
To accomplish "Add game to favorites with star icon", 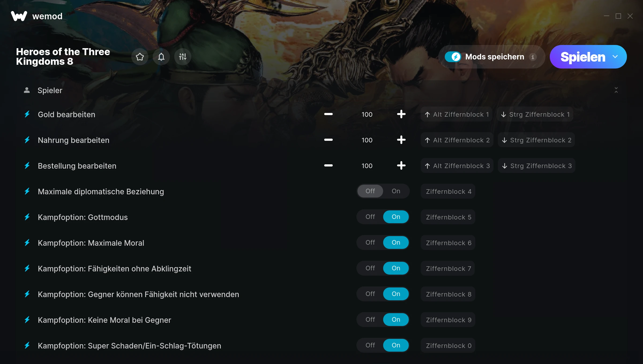I will [x=140, y=57].
